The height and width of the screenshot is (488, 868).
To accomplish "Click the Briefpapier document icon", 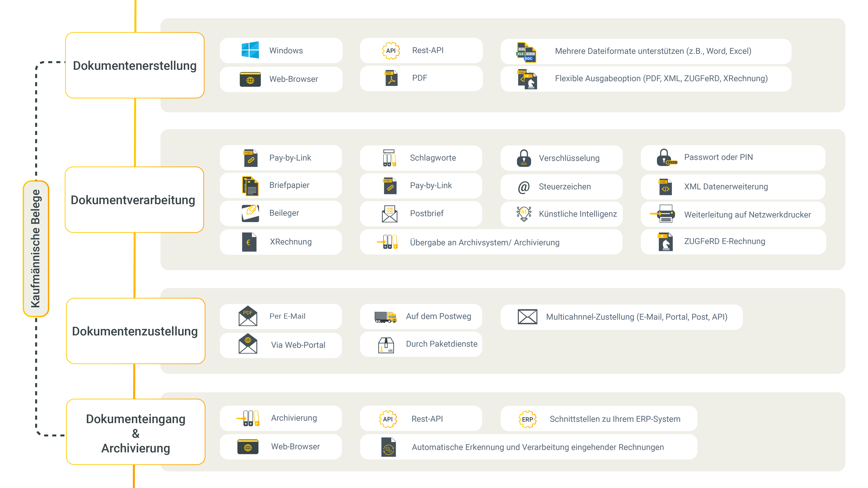I will 250,186.
